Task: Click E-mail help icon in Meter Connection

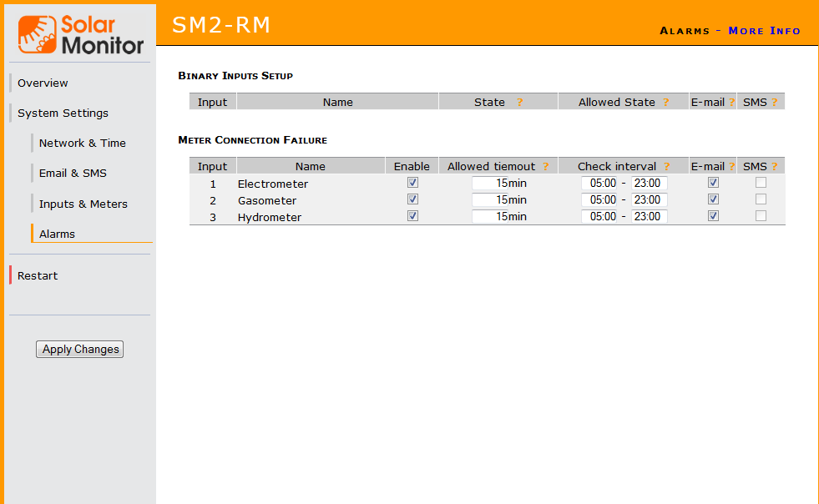Action: tap(731, 166)
